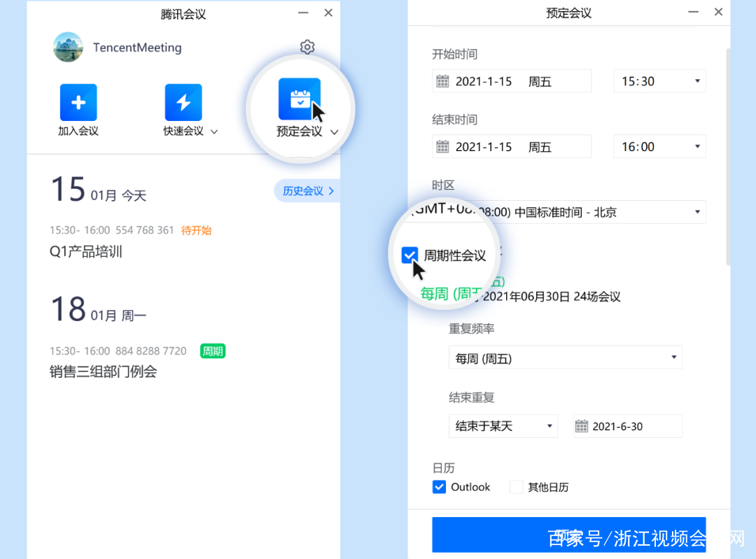Open the end time 16:00 dropdown
The height and width of the screenshot is (559, 756).
(659, 146)
